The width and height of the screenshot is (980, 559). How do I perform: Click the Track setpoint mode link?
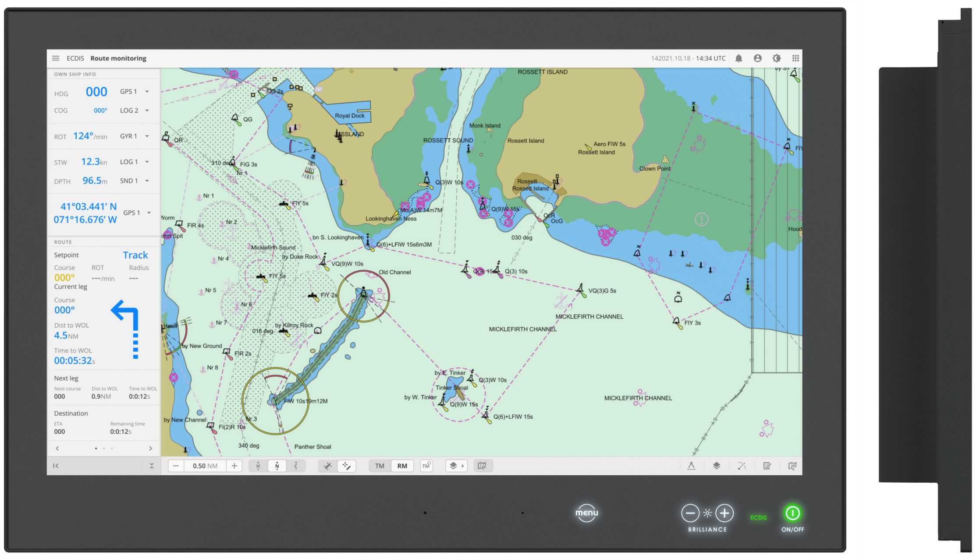(x=135, y=255)
